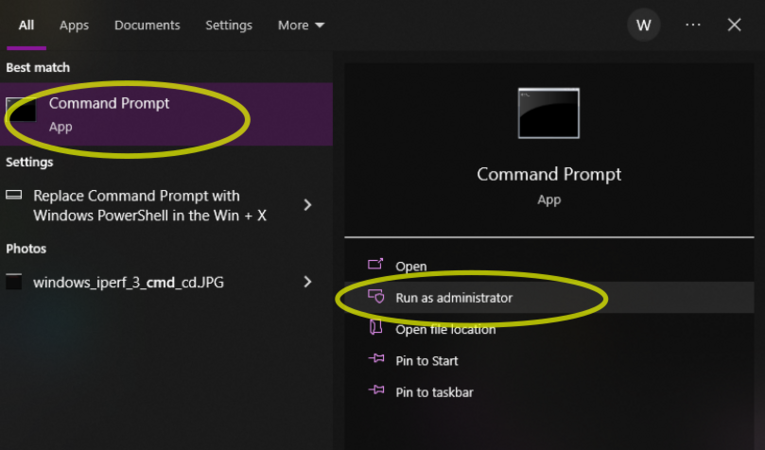Expand arrow for Replace Command Prompt setting
The image size is (765, 450).
[308, 205]
